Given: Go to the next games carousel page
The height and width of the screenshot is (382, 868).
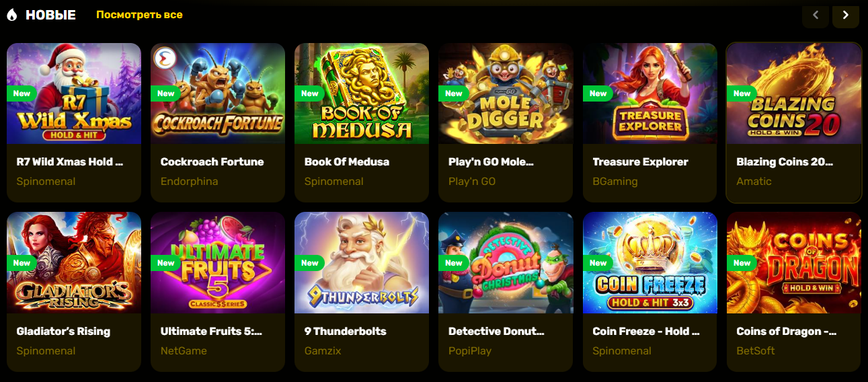Looking at the screenshot, I should coord(846,15).
